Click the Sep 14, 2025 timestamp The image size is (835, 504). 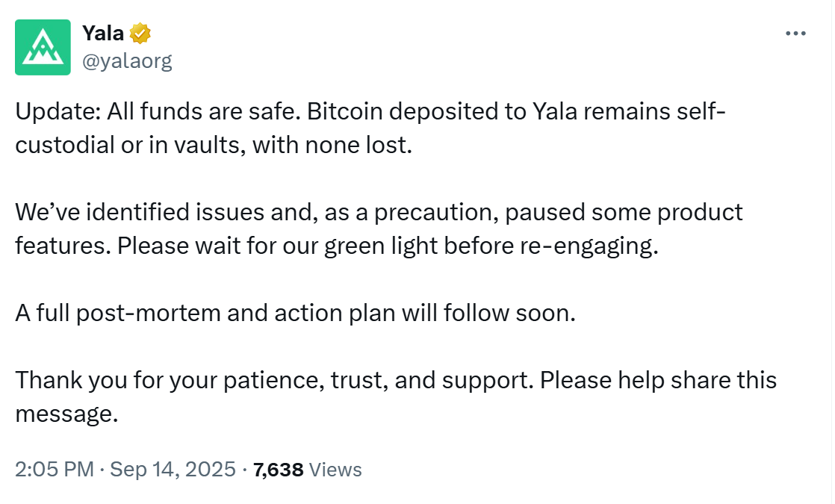(x=172, y=470)
